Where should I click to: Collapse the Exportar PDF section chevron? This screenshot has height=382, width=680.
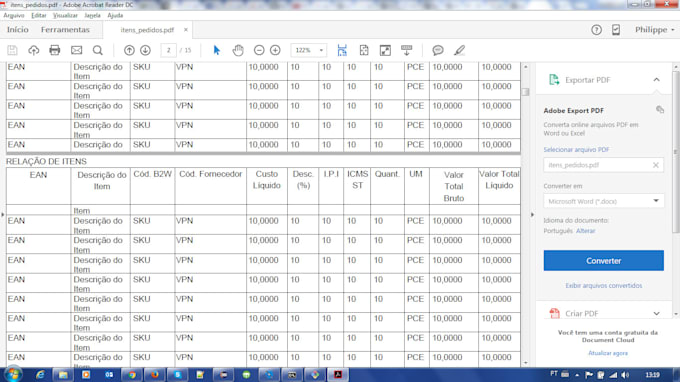(x=657, y=80)
